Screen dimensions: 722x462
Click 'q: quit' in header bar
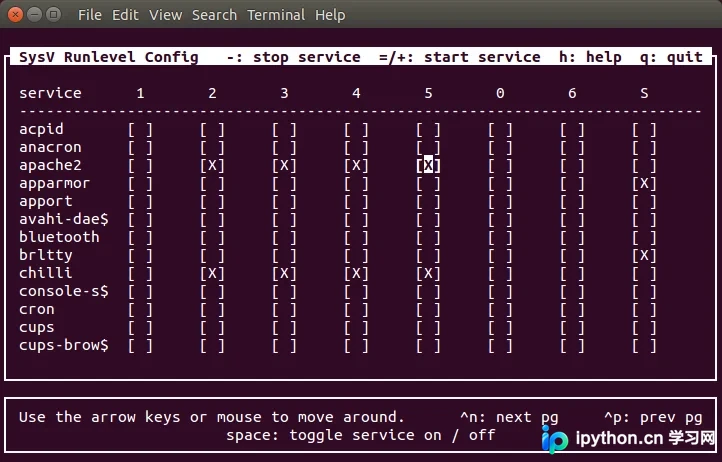coord(671,57)
